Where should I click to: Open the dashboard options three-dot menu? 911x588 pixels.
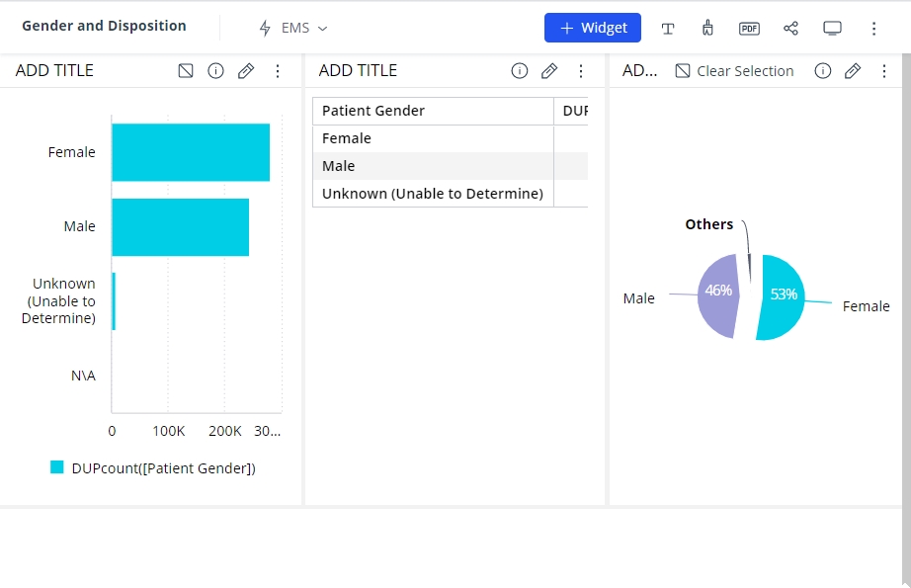[x=873, y=28]
